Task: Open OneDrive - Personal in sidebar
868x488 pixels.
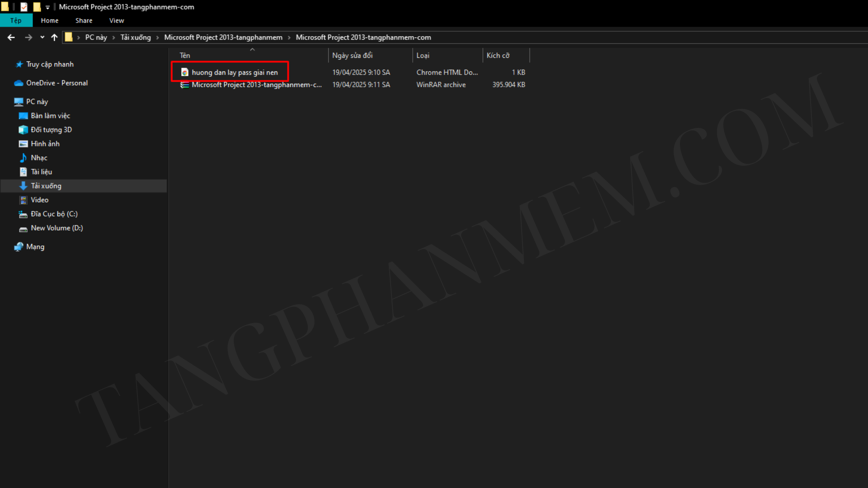Action: (57, 83)
